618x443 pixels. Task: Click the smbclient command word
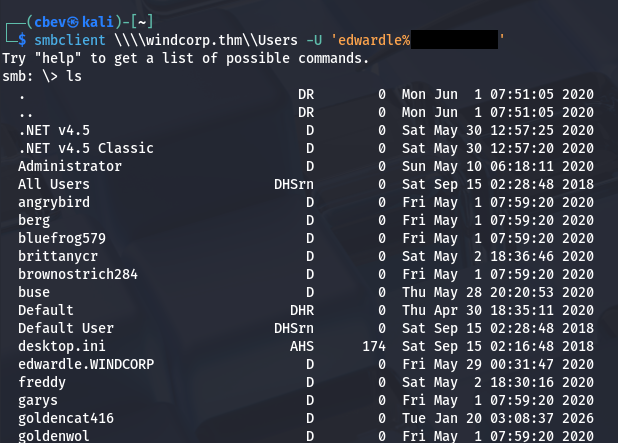(61, 39)
